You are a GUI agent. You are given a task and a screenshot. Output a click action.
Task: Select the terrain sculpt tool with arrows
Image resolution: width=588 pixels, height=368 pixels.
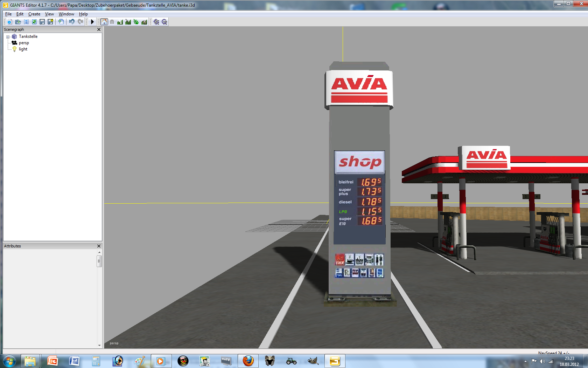click(120, 22)
